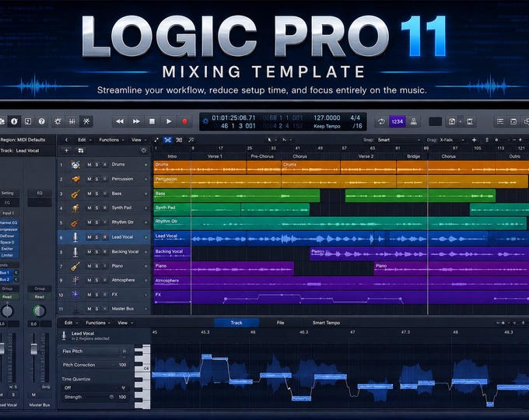This screenshot has width=529, height=420.
Task: Adjust the Strength slider knob
Action: pos(111,397)
